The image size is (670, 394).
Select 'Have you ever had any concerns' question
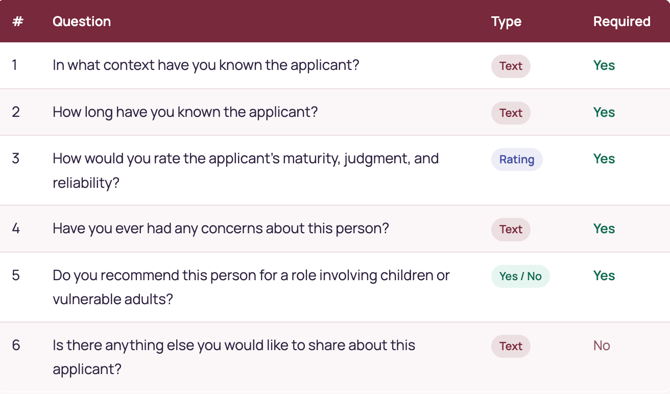[221, 228]
